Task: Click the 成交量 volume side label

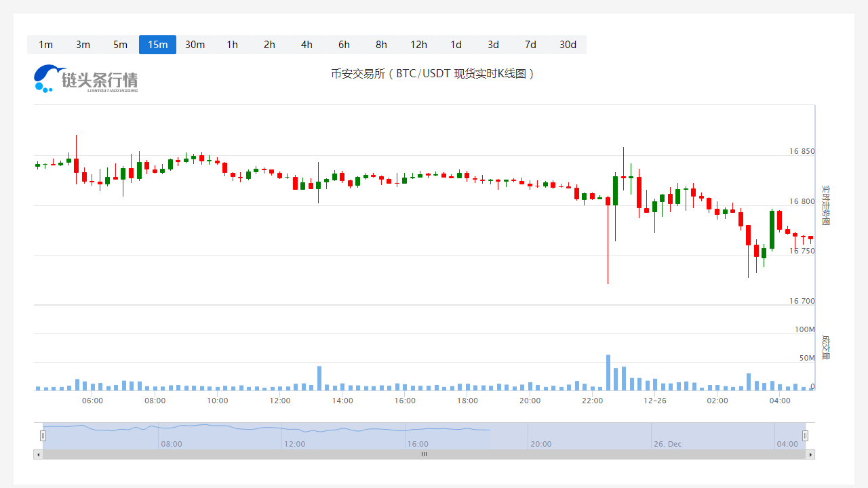Action: (825, 347)
